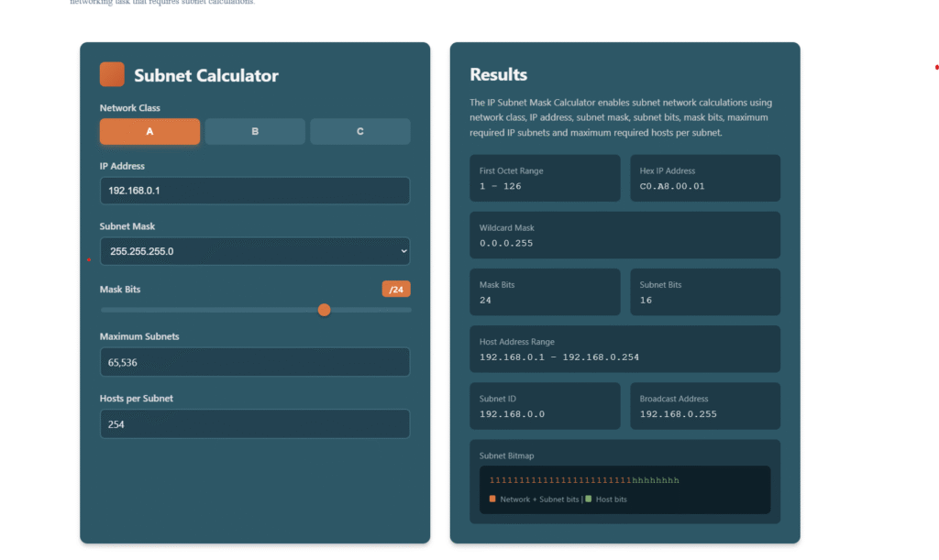Open the Subnet Mask dropdown
Viewport: 939px width, 560px height.
[x=254, y=250]
